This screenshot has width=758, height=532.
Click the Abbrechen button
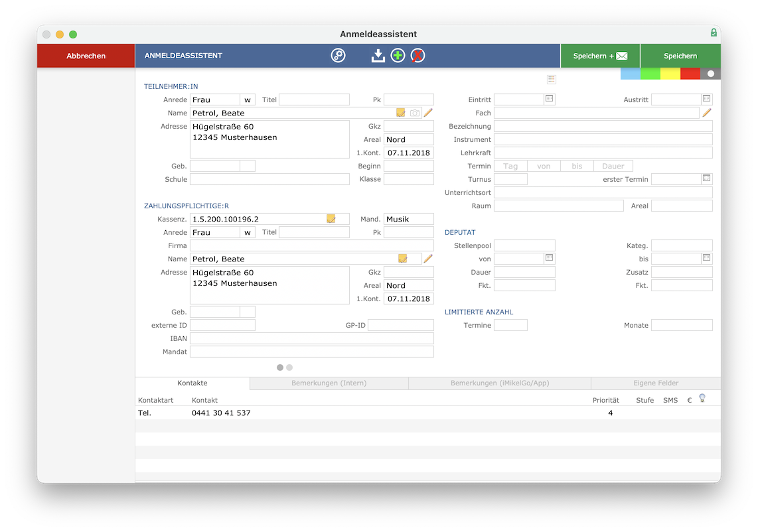pos(86,56)
